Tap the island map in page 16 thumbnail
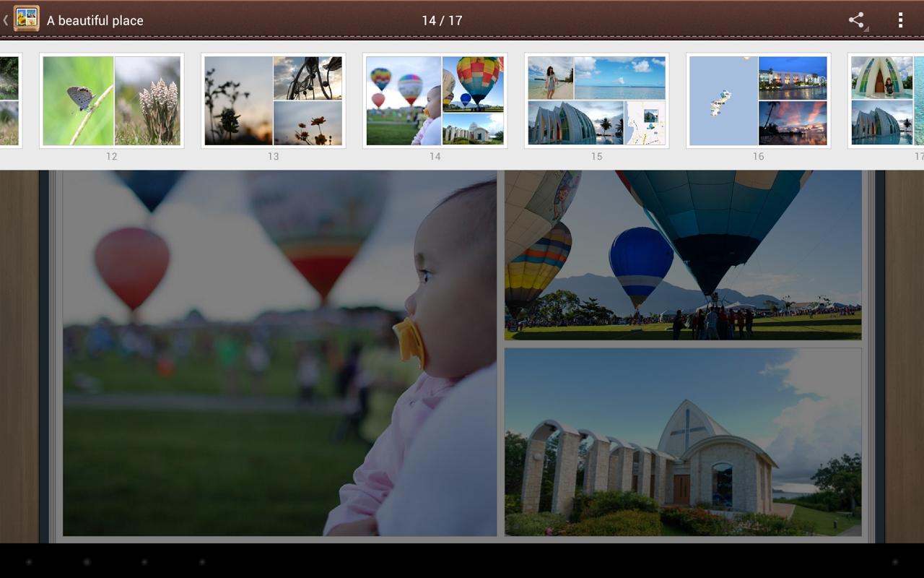The width and height of the screenshot is (924, 578). pos(722,101)
